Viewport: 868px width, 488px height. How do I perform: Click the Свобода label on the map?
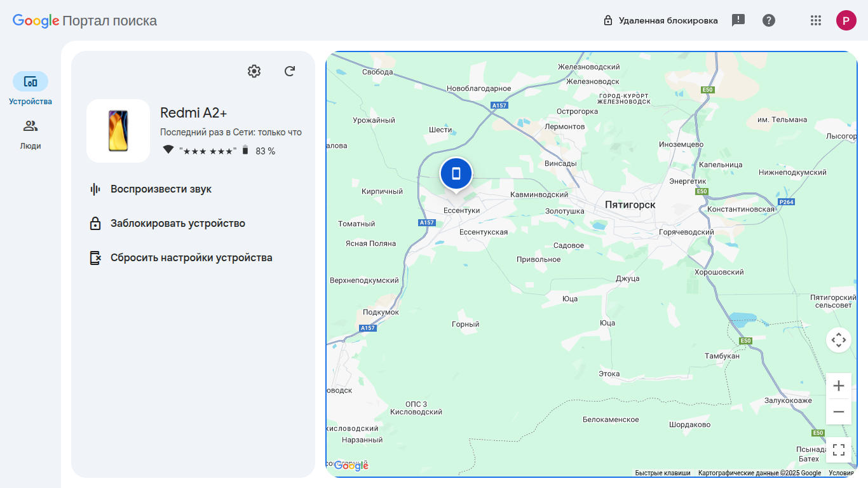coord(377,72)
